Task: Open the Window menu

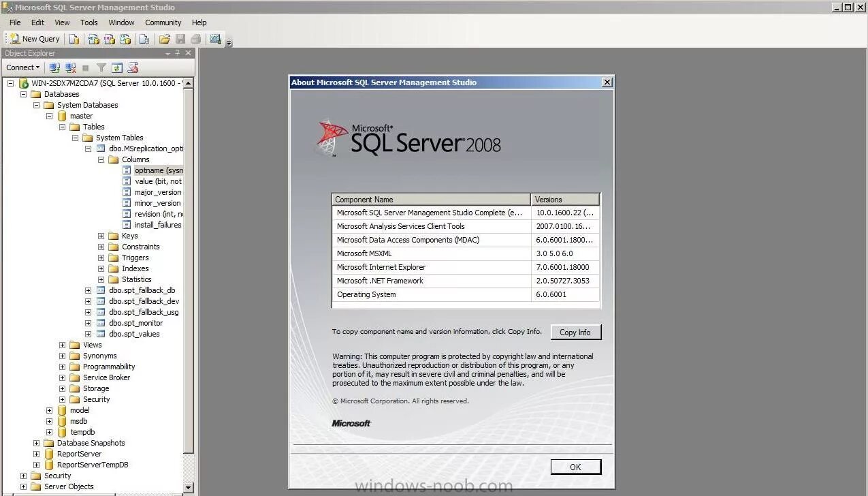Action: click(x=122, y=22)
